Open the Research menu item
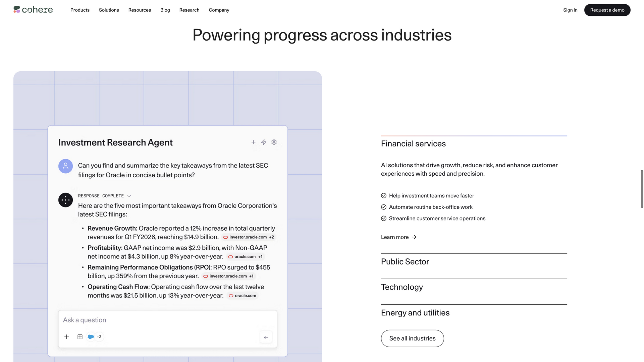The width and height of the screenshot is (644, 362). [x=189, y=10]
